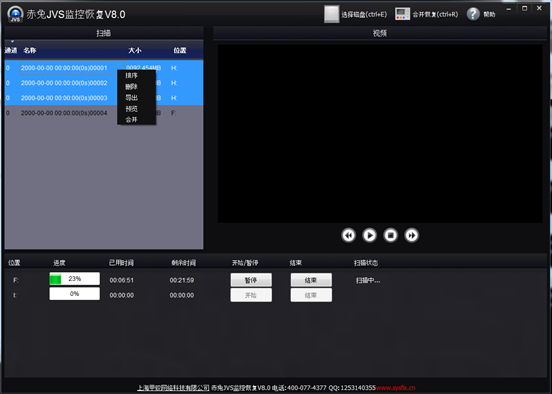552x394 pixels.
Task: Click the merge recovery (ctrl+R) icon
Action: tap(402, 14)
